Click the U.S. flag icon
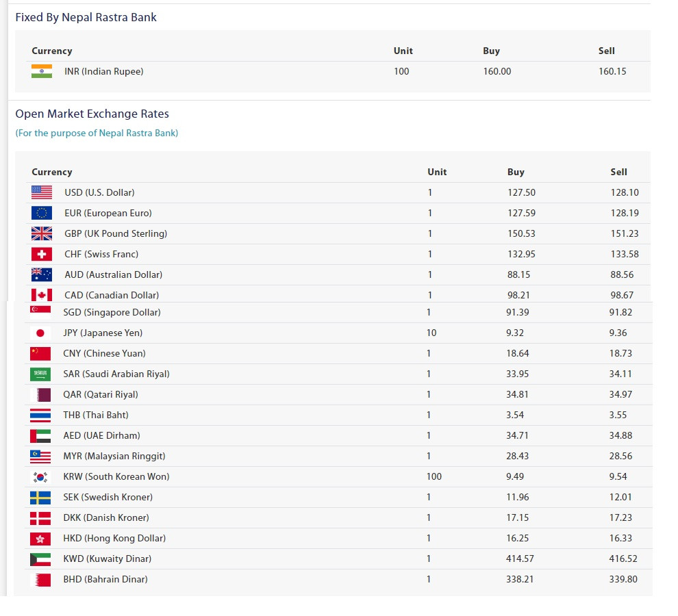 [x=42, y=192]
